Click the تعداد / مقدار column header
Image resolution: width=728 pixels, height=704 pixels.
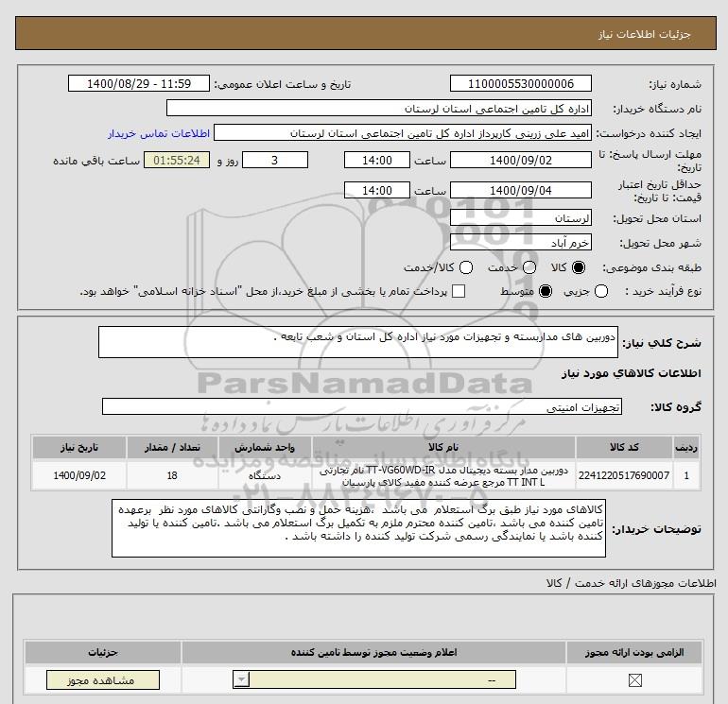(172, 447)
